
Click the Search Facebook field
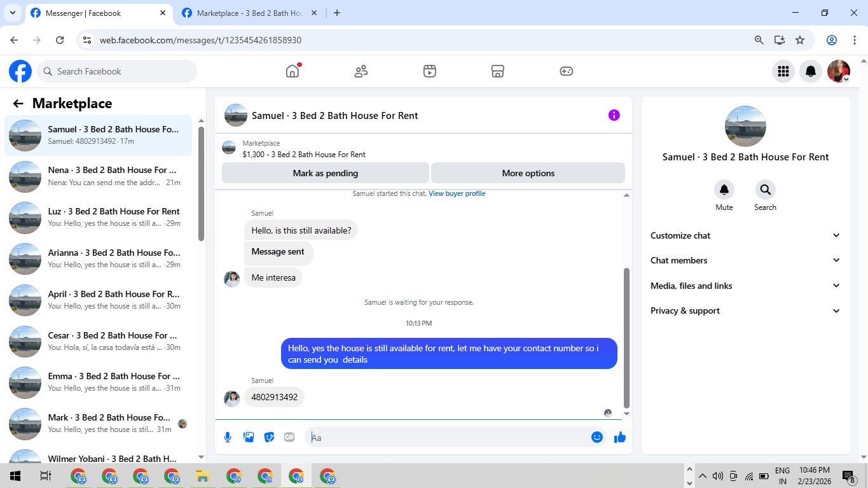tap(117, 71)
